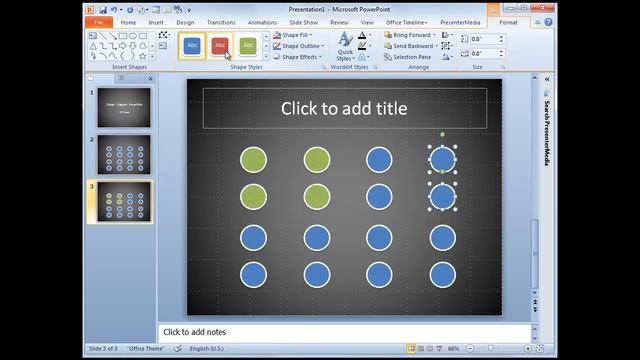Minimize the ribbon with the caret icon
Viewport: 640px width, 360px height.
(538, 22)
